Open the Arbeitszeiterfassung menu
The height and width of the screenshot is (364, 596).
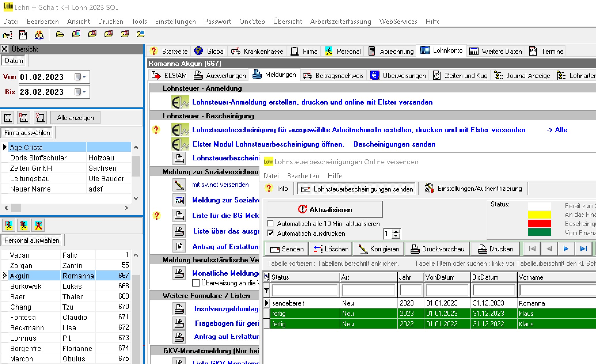pos(341,22)
